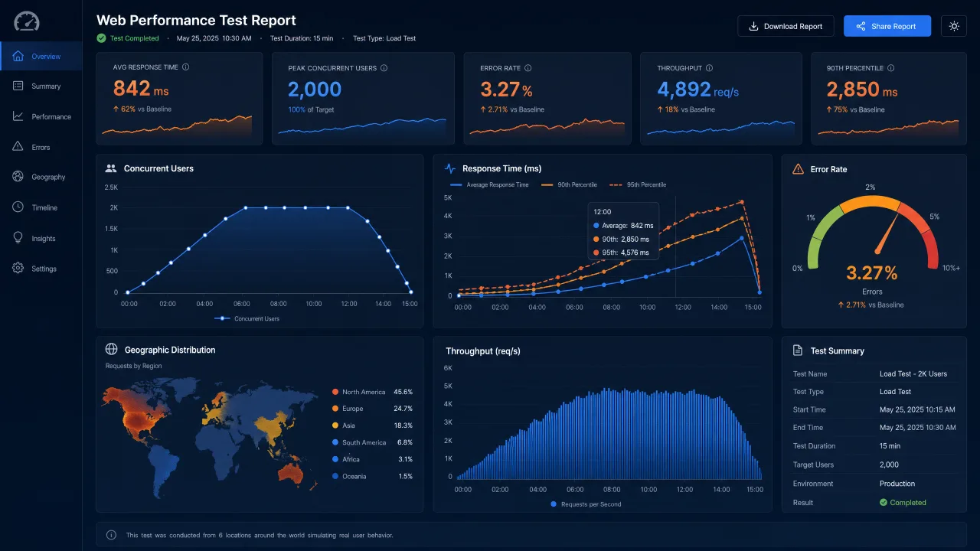This screenshot has width=980, height=551.
Task: Click the Performance chart icon
Action: click(x=18, y=116)
